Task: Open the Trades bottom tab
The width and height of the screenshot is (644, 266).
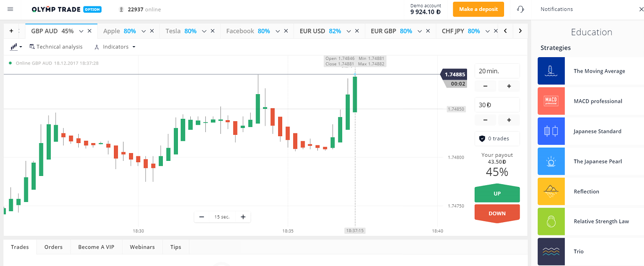Action: (20, 247)
